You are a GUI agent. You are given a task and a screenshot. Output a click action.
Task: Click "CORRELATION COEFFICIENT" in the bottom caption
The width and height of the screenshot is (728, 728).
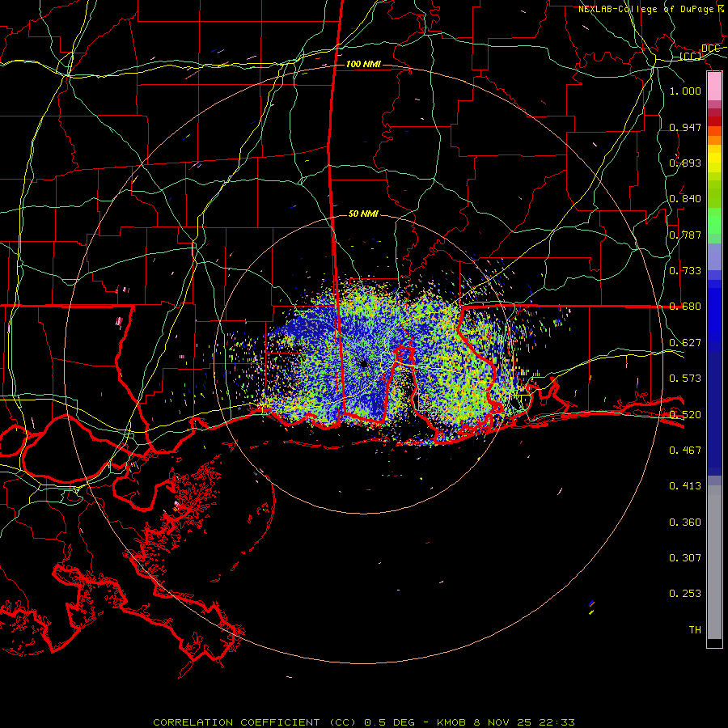(x=236, y=722)
